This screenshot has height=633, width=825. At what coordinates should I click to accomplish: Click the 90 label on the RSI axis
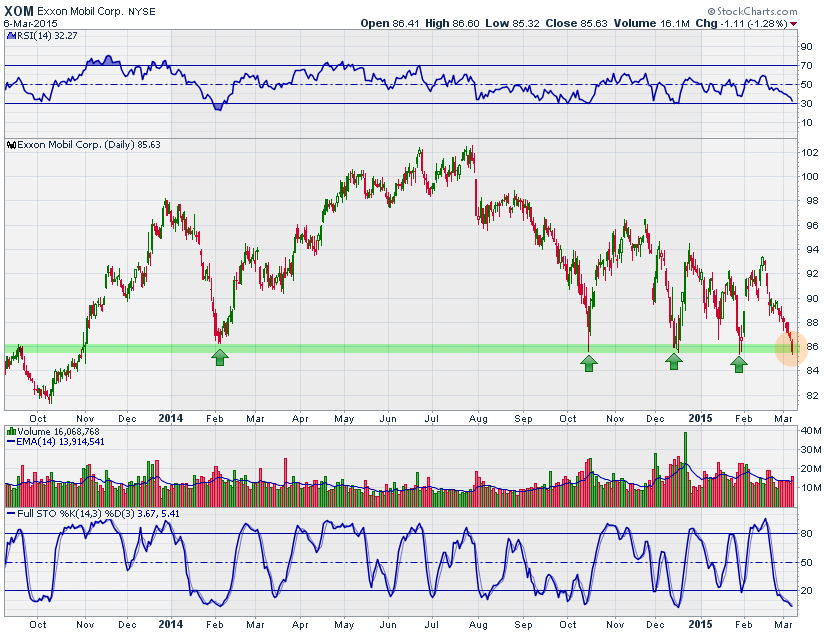tap(806, 47)
